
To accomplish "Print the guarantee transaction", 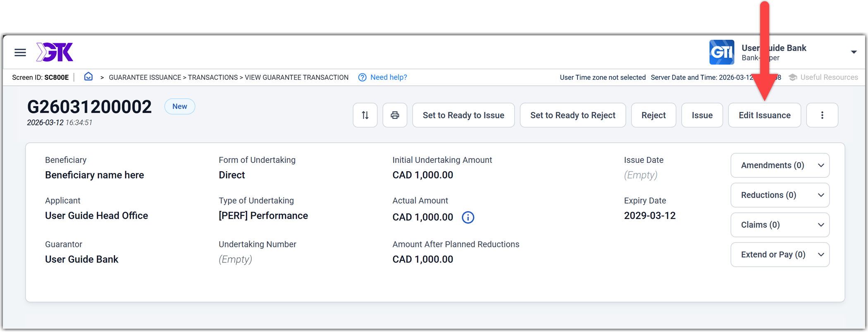I will [x=395, y=115].
